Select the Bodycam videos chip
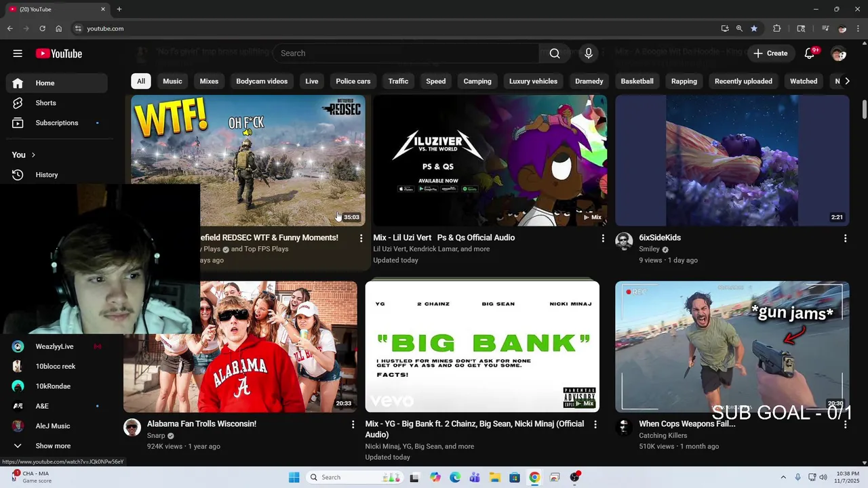This screenshot has height=488, width=868. coord(262,81)
